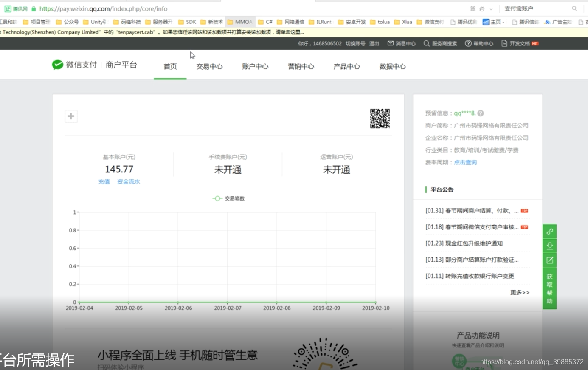
Task: Open notice [01.18] 春节期间微信支付商户审核
Action: 472,227
